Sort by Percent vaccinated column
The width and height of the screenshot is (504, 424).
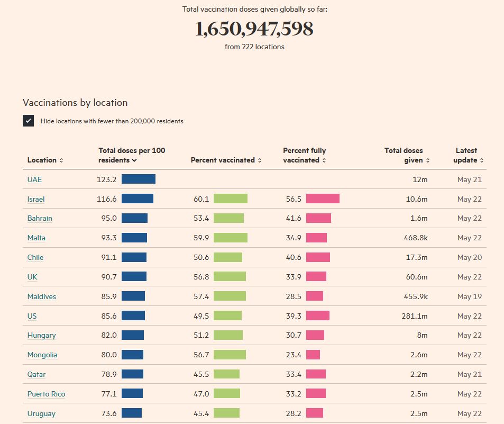click(x=226, y=160)
